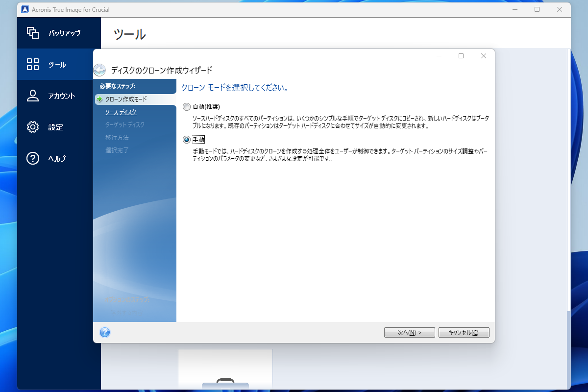Click the ディスクのクローン作成ウィザード title
The image size is (588, 392).
click(162, 71)
